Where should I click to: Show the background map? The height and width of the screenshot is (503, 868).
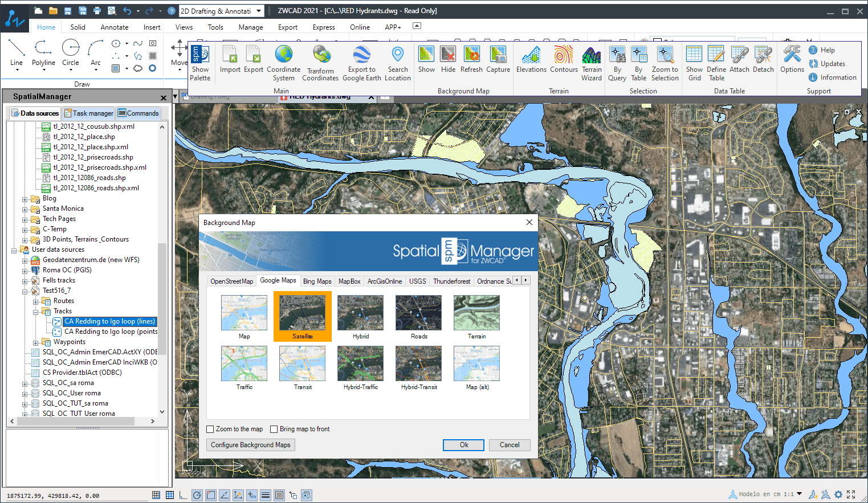426,59
